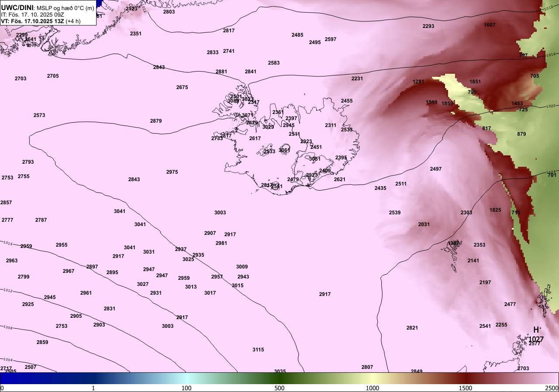
Task: Click the height value 2705
Action: point(53,76)
